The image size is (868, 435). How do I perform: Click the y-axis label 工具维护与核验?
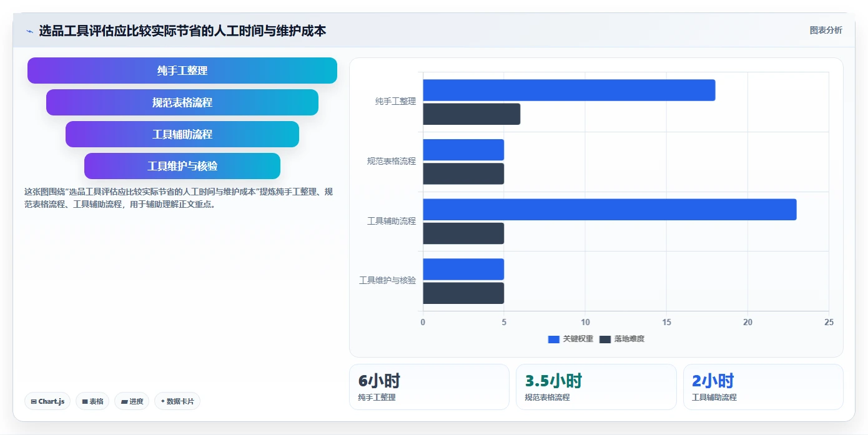tap(387, 280)
